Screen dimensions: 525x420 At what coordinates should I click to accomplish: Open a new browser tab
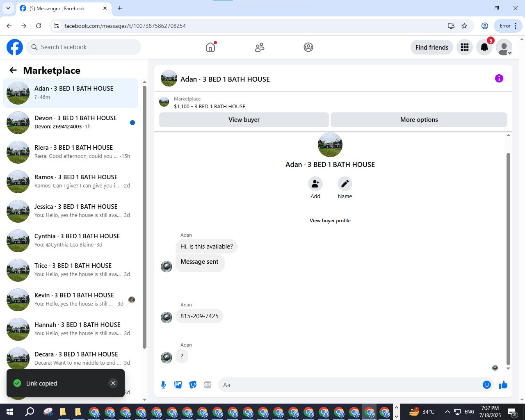coord(120,8)
